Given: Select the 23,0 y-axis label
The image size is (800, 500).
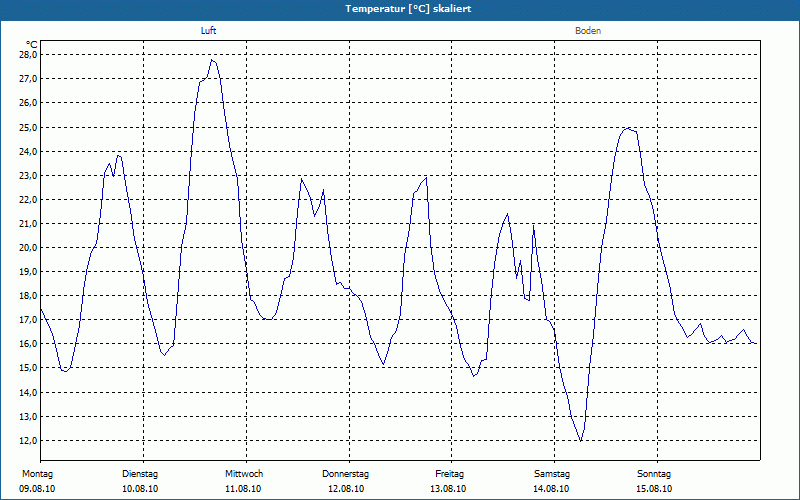Looking at the screenshot, I should tap(29, 175).
